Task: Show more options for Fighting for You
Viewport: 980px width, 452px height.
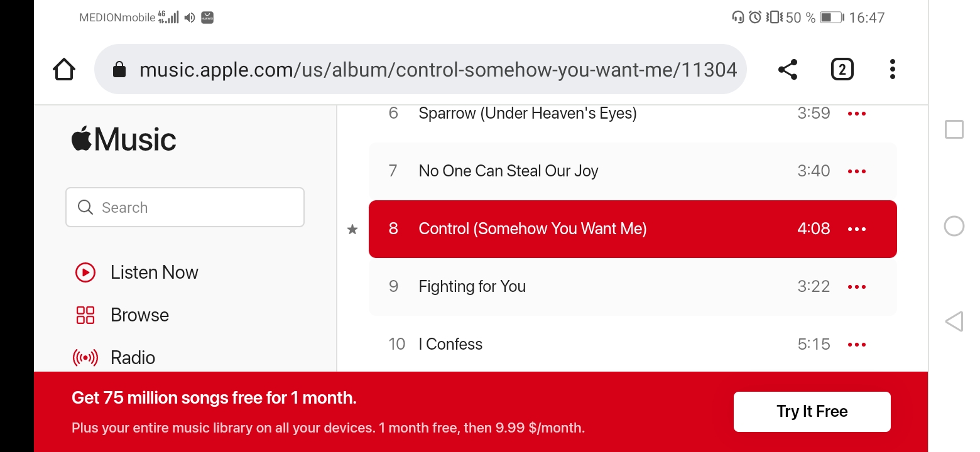Action: (x=857, y=287)
